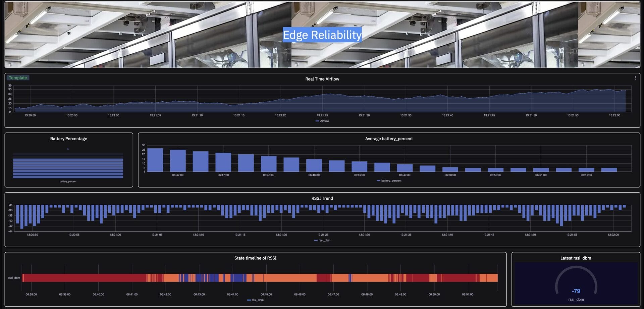The height and width of the screenshot is (309, 644).
Task: Open the Real Time Airflow panel title
Action: [x=322, y=79]
